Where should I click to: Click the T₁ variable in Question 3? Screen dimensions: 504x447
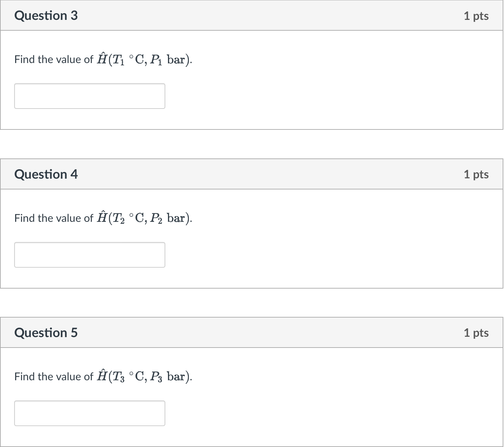(x=118, y=60)
